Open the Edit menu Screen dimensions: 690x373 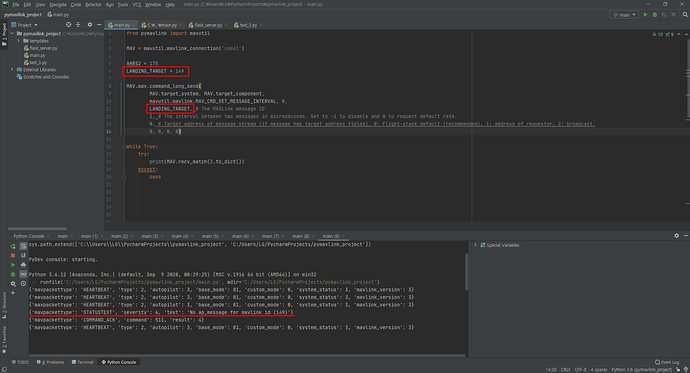[27, 4]
